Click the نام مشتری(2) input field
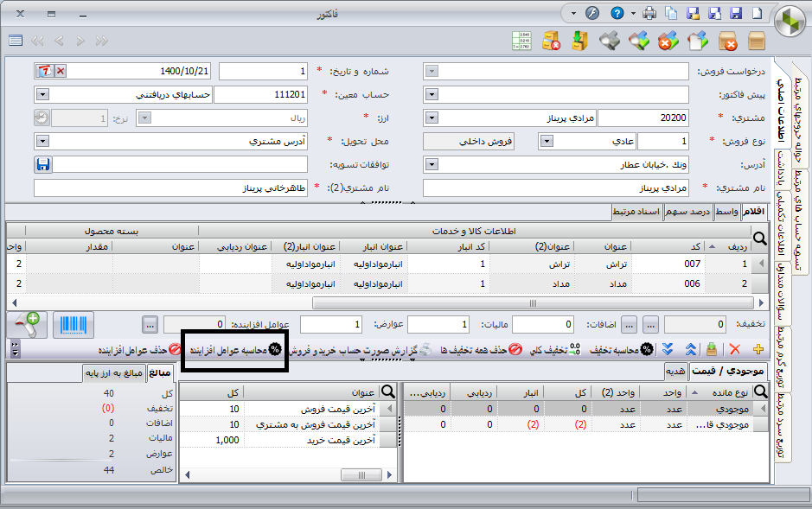The height and width of the screenshot is (509, 812). (x=171, y=188)
